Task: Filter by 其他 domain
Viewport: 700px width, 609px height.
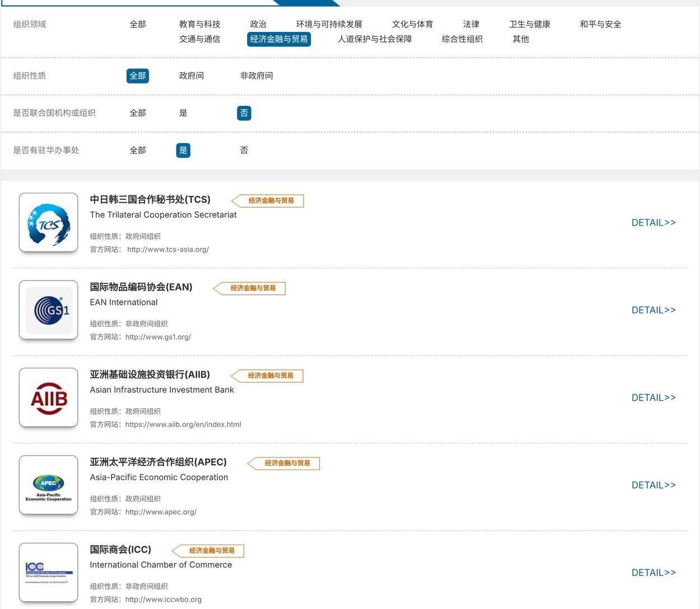Action: pos(521,39)
